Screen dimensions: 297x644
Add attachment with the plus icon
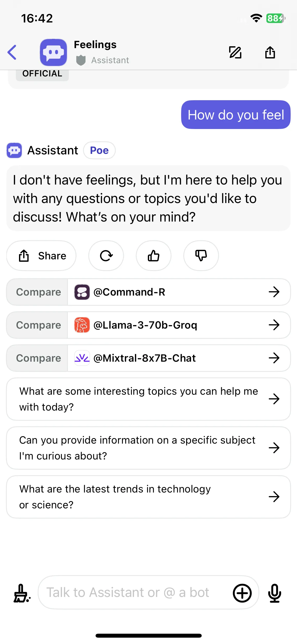click(x=242, y=593)
